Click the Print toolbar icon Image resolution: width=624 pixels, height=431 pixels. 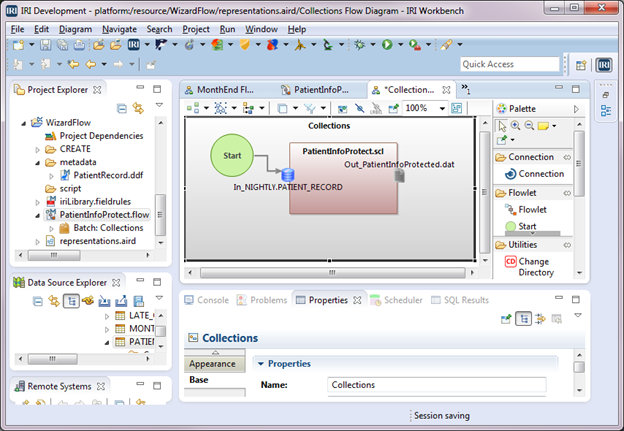point(79,45)
